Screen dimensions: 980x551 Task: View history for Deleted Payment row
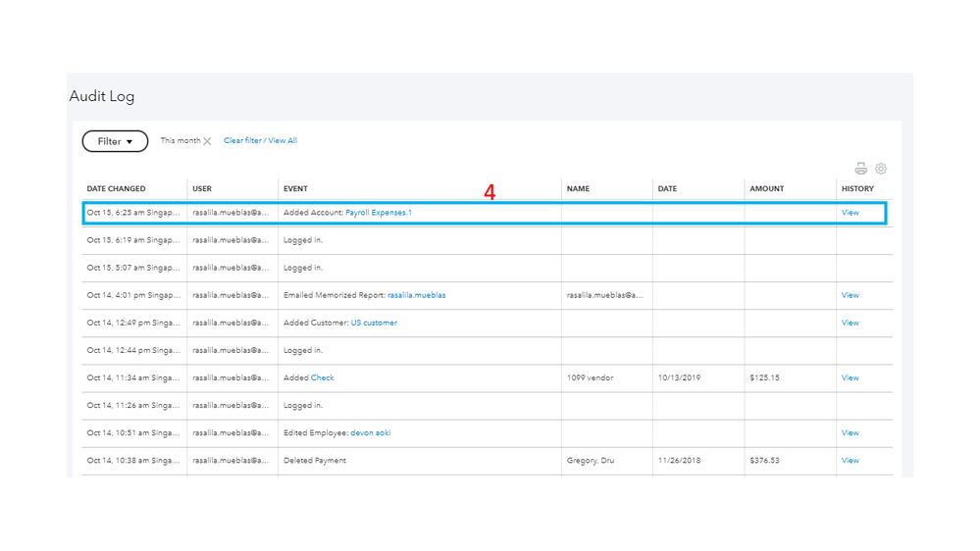click(850, 460)
